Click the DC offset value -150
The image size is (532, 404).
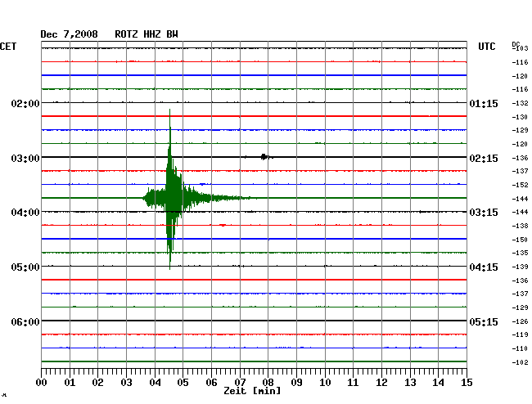point(520,240)
